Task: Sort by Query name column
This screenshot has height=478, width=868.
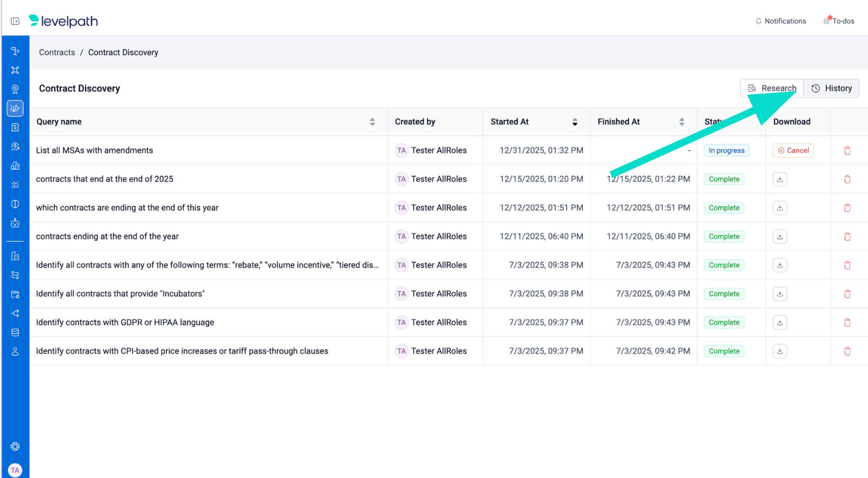Action: 372,122
